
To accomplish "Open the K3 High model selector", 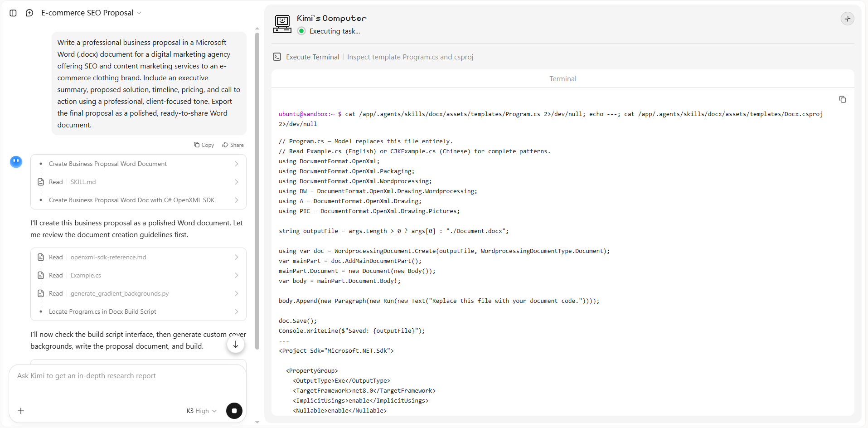I will click(x=202, y=411).
